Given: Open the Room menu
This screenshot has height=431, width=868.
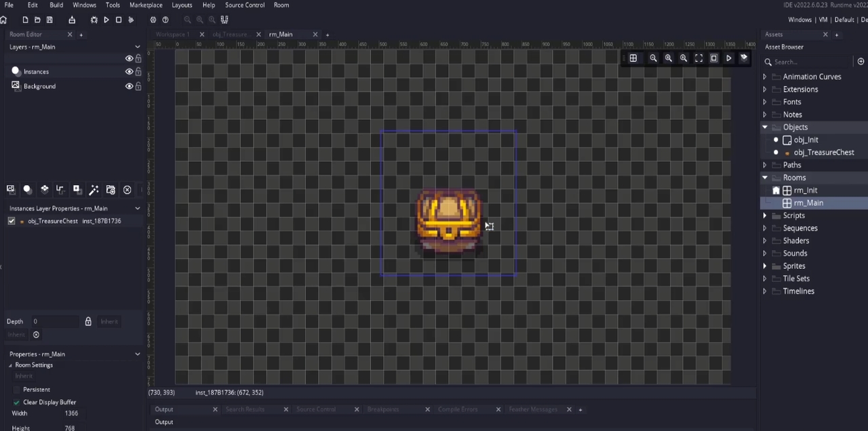Looking at the screenshot, I should coord(281,5).
